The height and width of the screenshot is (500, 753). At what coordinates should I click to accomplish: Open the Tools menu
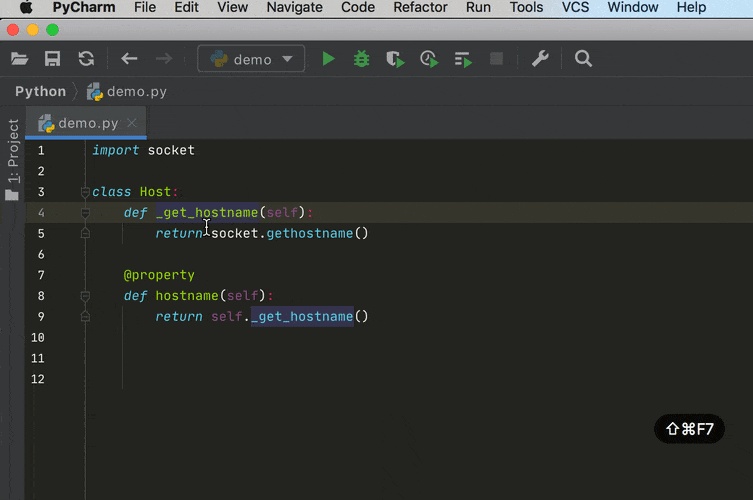(x=526, y=7)
